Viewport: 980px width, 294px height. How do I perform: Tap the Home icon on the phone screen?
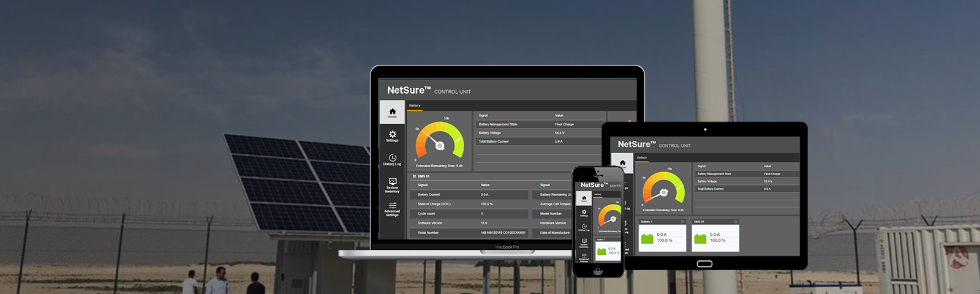tap(584, 198)
